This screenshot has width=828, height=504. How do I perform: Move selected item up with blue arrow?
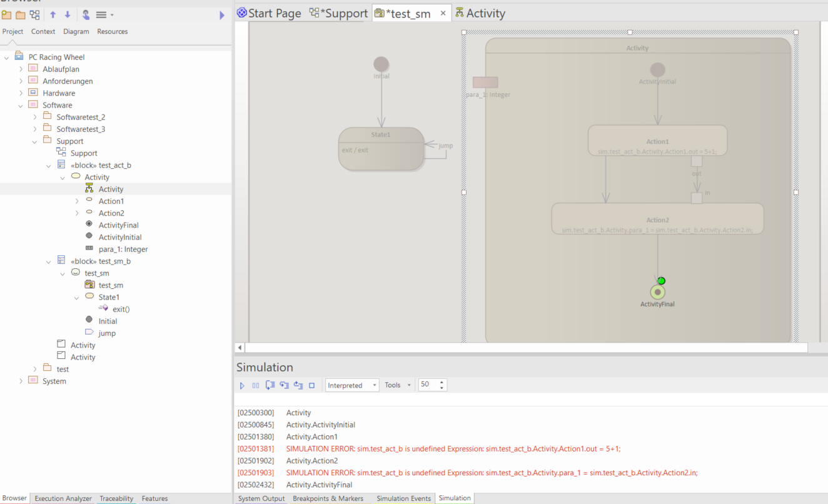tap(53, 14)
